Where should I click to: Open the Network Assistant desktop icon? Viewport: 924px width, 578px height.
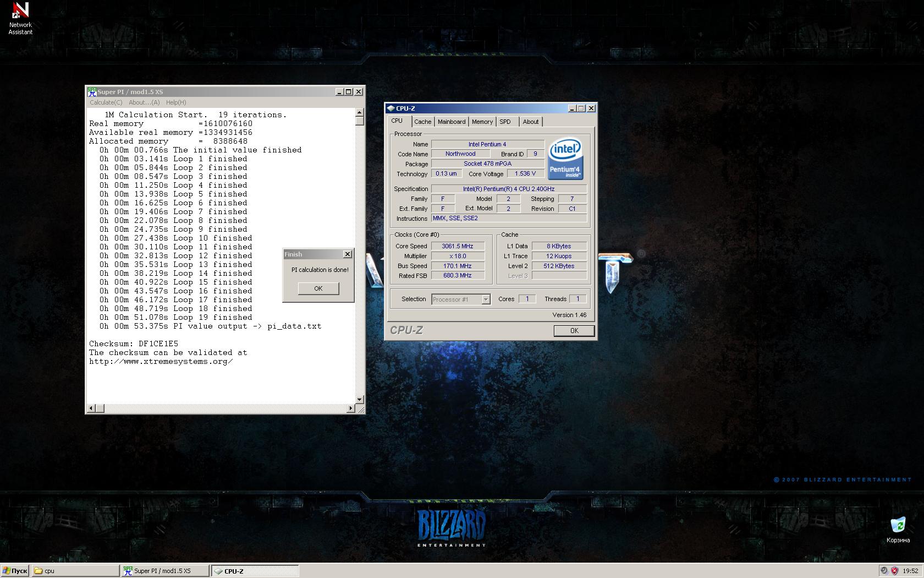point(20,18)
